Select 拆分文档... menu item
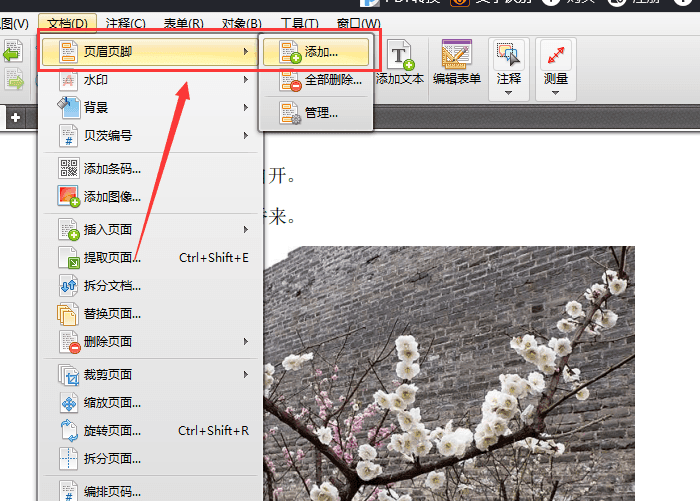Screen dimensions: 700x501 [x=150, y=286]
